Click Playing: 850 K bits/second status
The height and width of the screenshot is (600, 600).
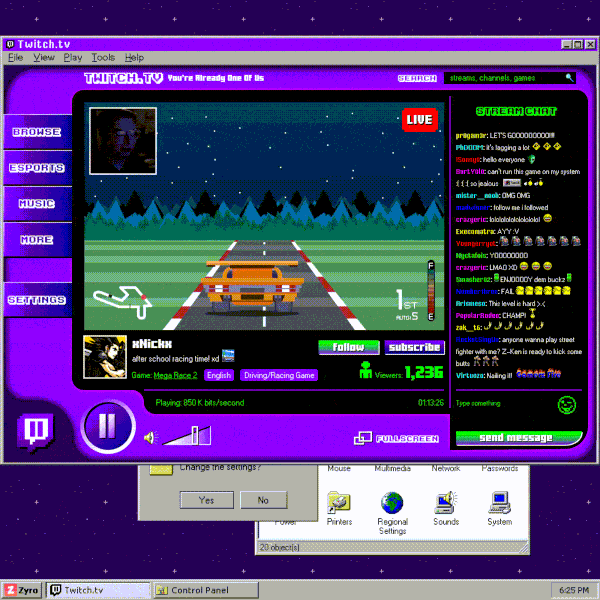tap(200, 403)
